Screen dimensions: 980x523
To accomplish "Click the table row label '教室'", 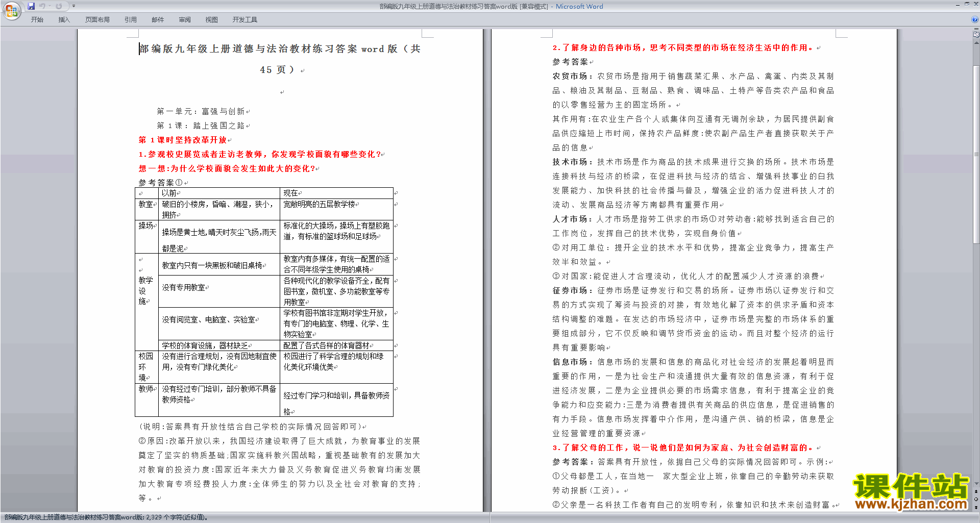I will [145, 204].
